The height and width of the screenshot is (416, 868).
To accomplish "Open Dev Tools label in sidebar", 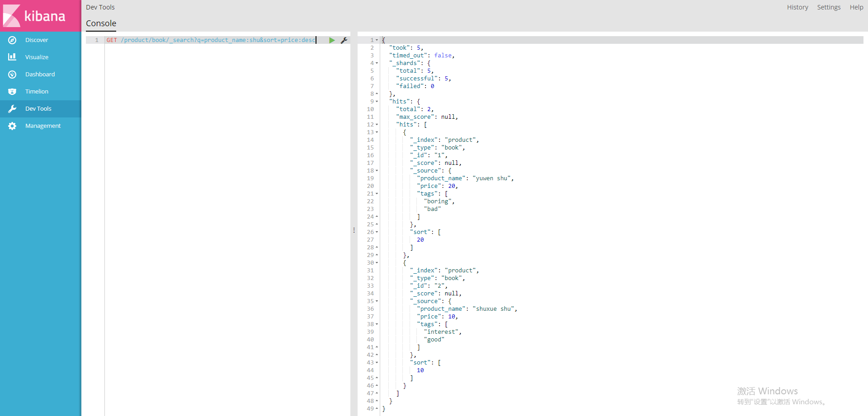I will [x=38, y=109].
